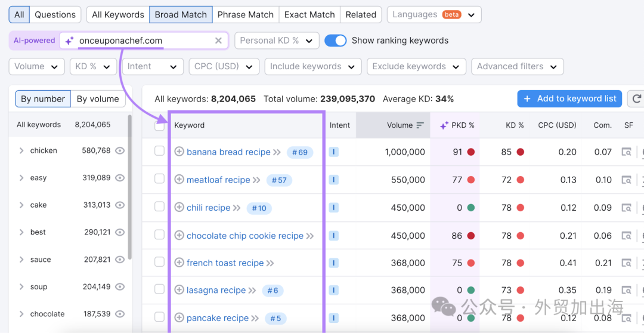The width and height of the screenshot is (644, 333).
Task: Click the plus icon beside lasagna recipe
Action: [179, 290]
